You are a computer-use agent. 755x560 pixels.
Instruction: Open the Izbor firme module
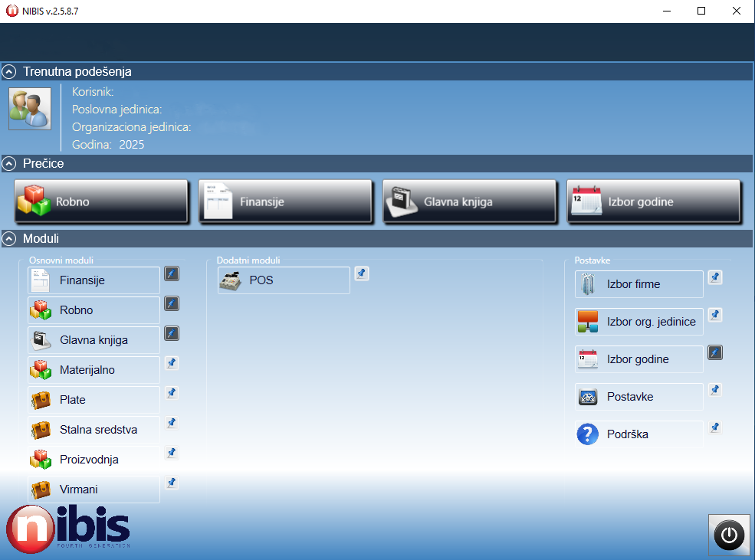coord(638,284)
